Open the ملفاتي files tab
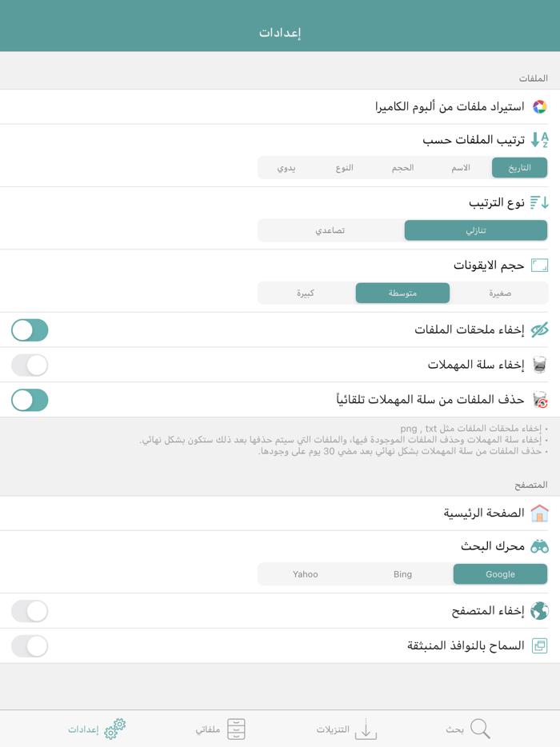This screenshot has height=747, width=560. 222,729
